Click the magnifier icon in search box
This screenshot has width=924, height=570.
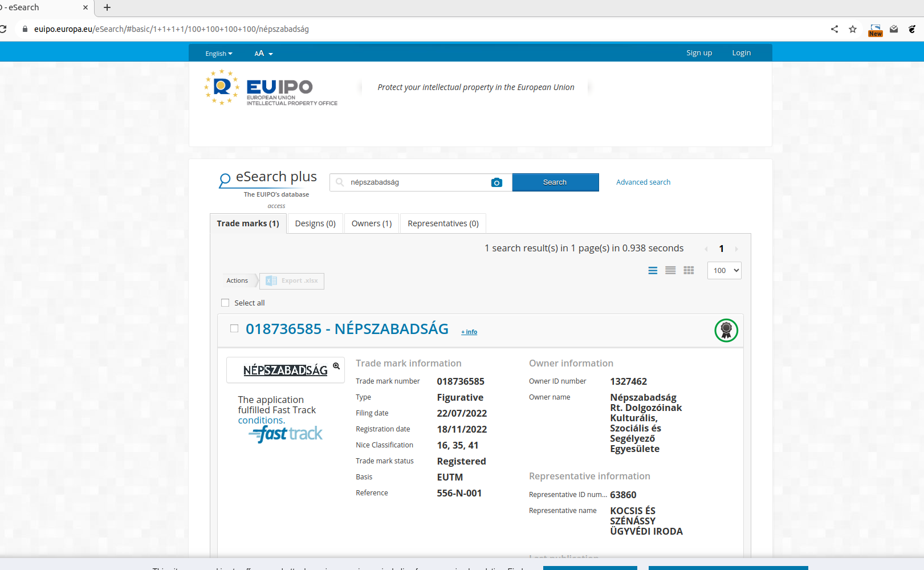coord(340,182)
